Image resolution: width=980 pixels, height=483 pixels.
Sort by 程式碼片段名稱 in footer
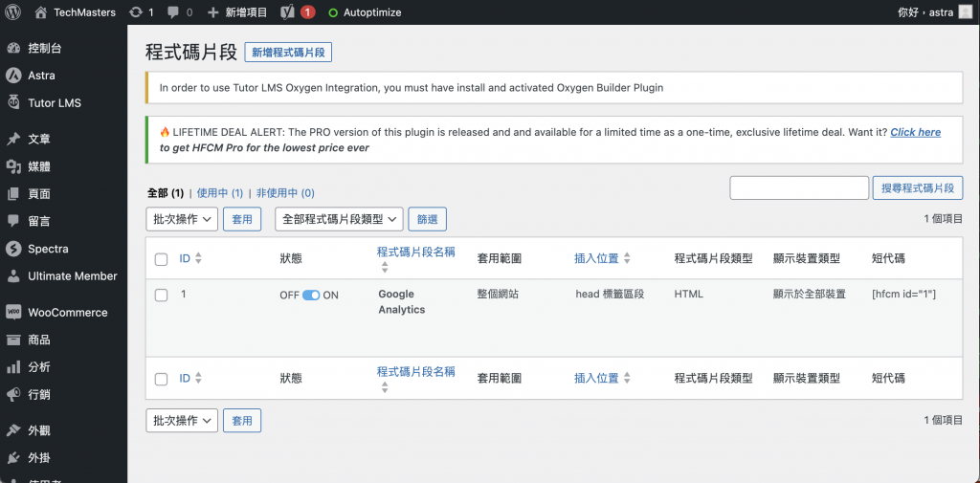415,379
